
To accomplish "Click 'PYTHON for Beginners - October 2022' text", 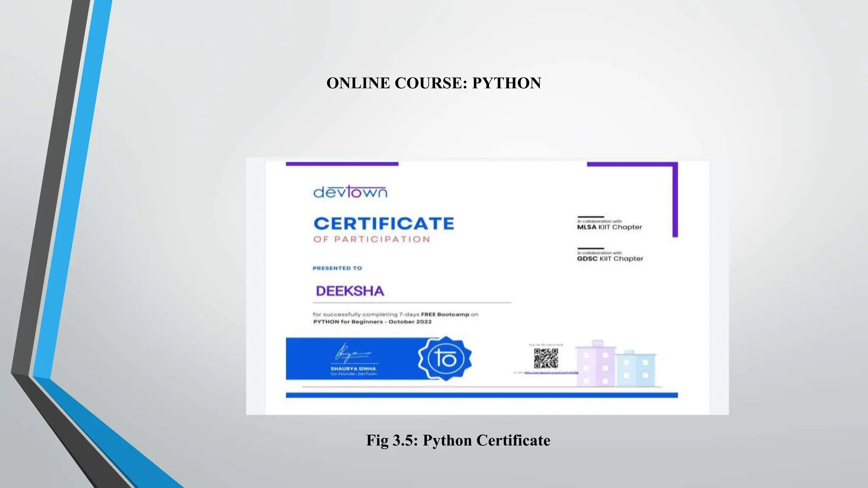I will coord(372,322).
